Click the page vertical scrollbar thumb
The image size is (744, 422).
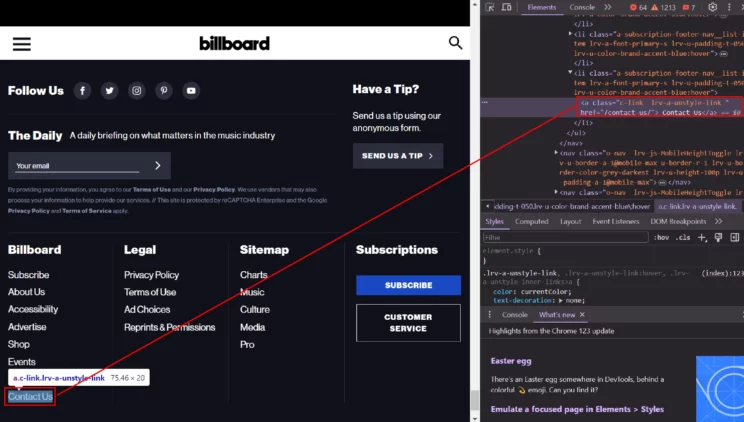pyautogui.click(x=474, y=400)
